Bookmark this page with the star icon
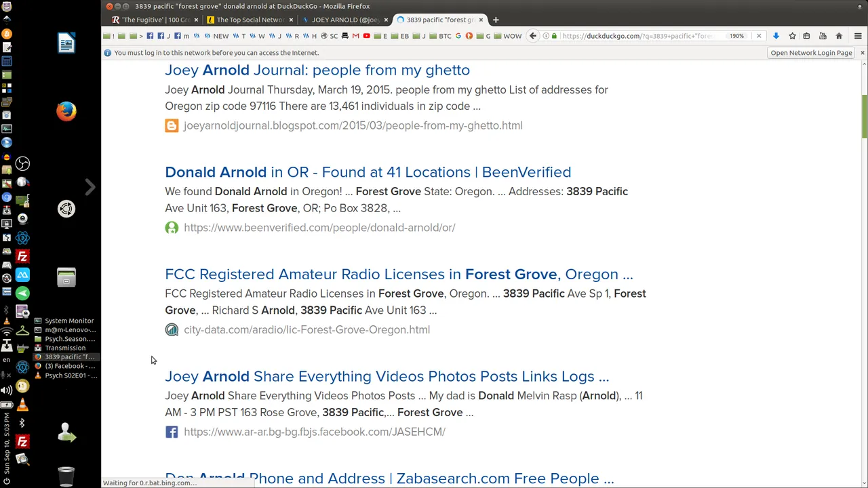The image size is (868, 488). pos(791,36)
